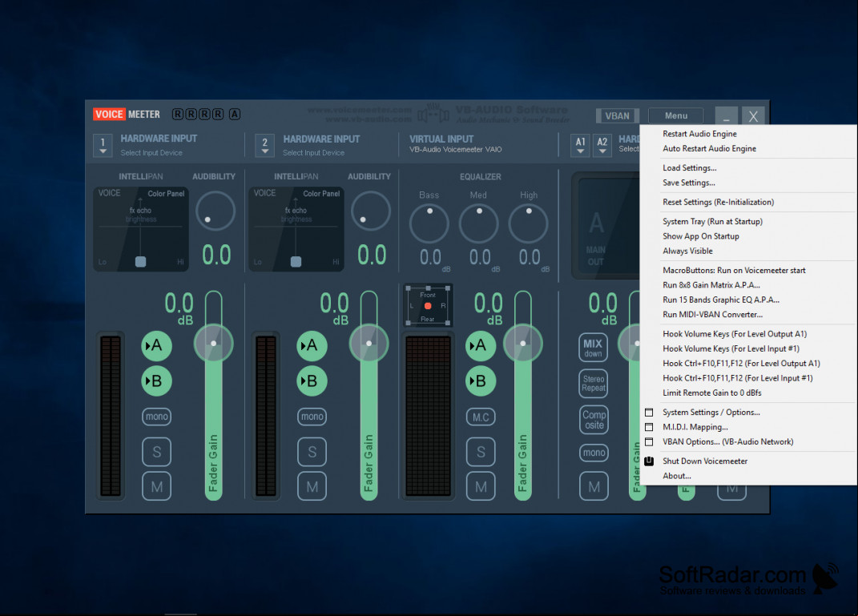Click the Med equalizer knob

point(479,223)
